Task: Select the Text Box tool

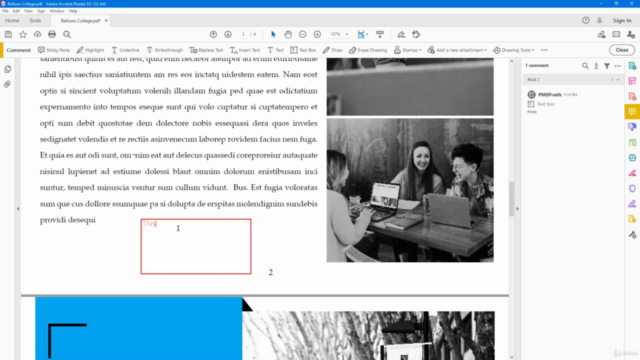Action: pos(303,50)
